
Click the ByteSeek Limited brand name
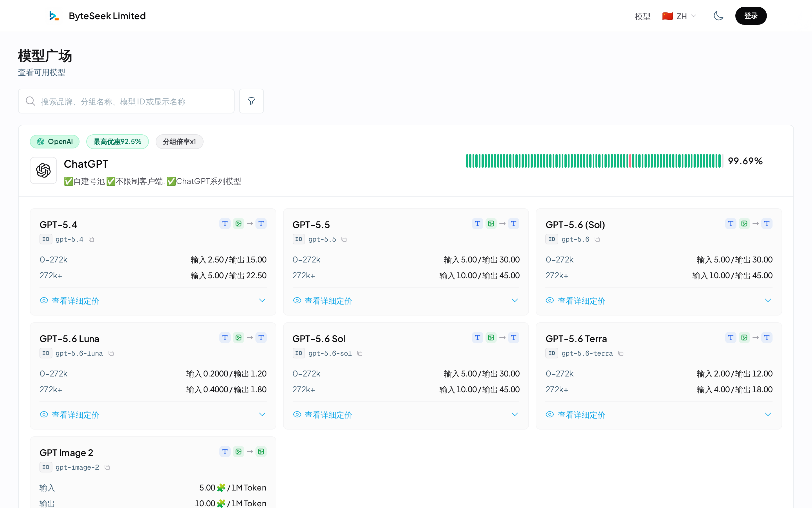tap(107, 16)
